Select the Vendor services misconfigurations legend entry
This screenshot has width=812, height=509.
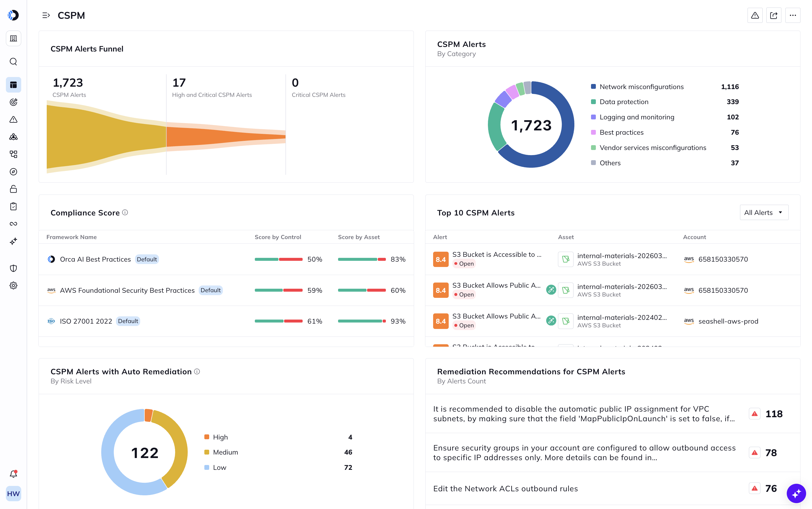coord(665,148)
